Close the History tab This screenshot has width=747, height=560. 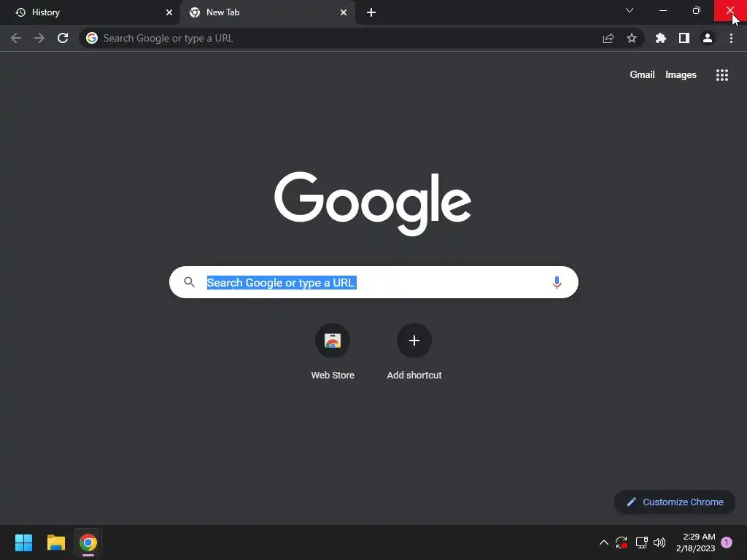point(169,12)
